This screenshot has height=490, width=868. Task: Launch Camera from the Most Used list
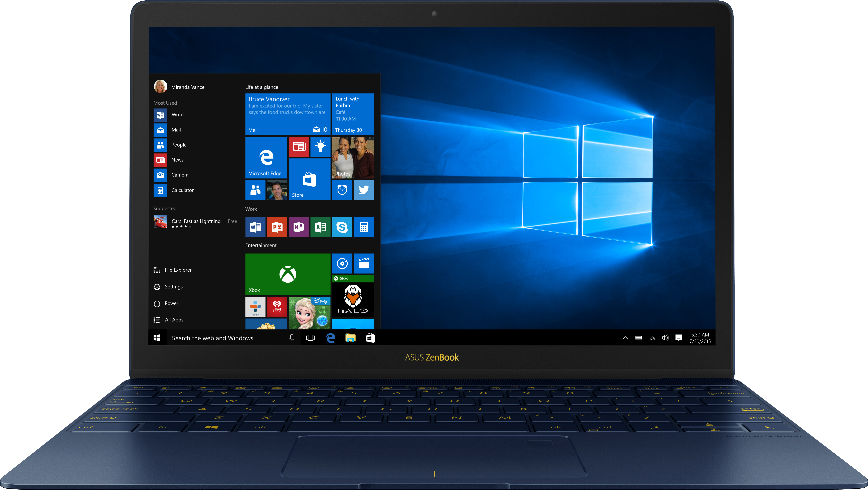pyautogui.click(x=171, y=175)
